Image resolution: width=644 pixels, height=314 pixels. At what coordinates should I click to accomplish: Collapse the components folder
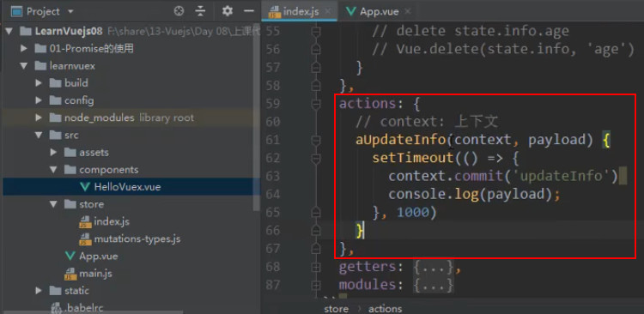54,170
